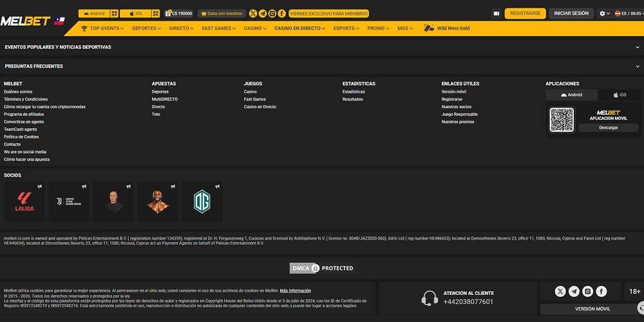The image size is (644, 322).
Task: Open the Telegram icon in the footer socials
Action: 574,292
